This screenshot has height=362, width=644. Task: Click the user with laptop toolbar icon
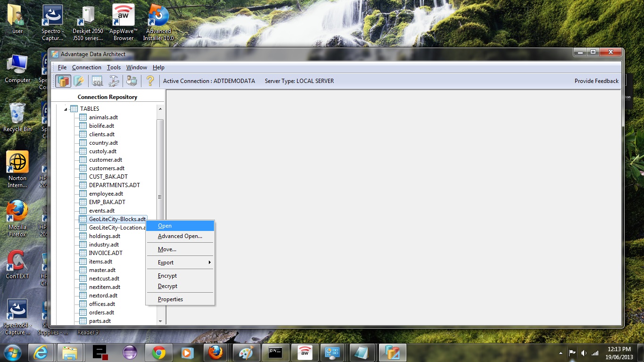pos(132,81)
